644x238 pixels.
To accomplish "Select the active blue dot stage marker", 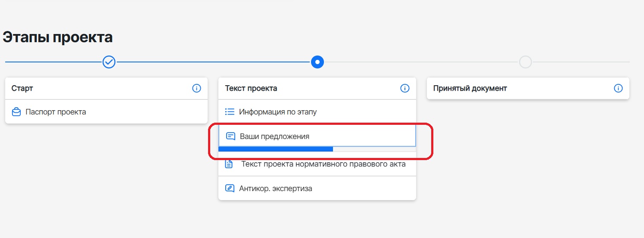I will pyautogui.click(x=317, y=62).
